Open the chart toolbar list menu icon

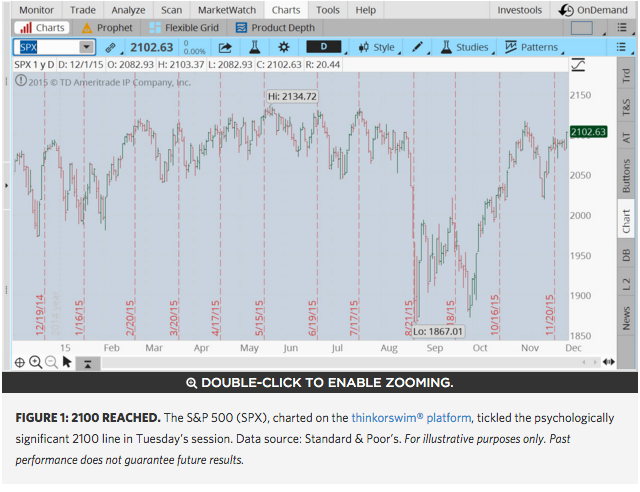(621, 47)
